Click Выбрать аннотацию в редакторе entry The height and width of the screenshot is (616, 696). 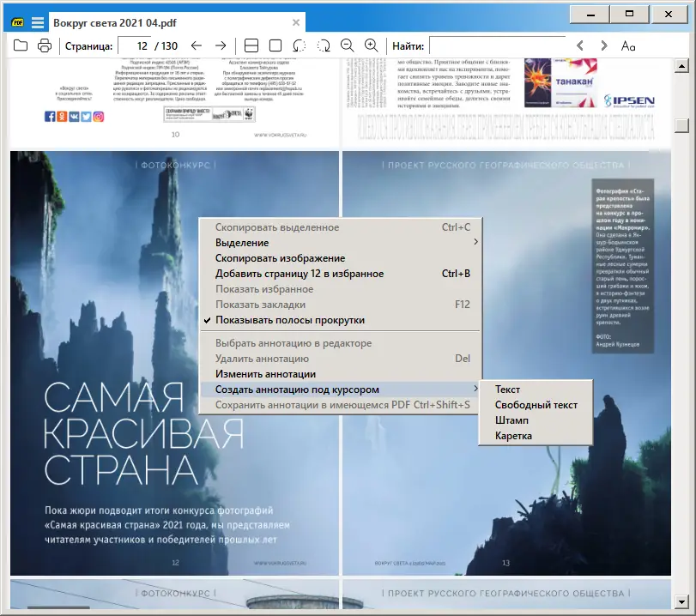click(340, 343)
